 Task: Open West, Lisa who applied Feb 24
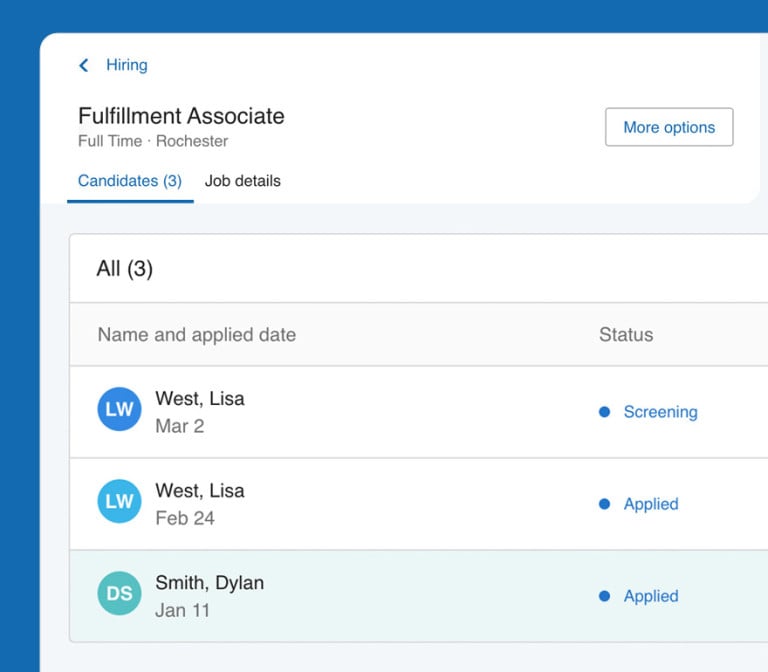pyautogui.click(x=200, y=490)
